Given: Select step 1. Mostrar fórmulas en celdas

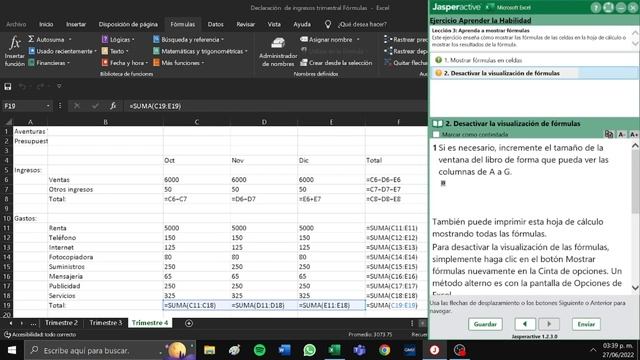Looking at the screenshot, I should coord(534,60).
